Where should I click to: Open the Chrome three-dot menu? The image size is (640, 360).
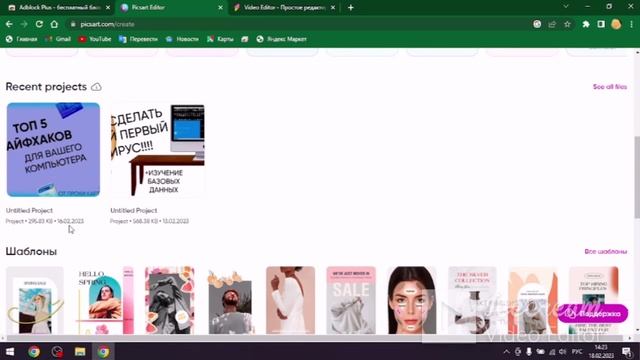(x=631, y=24)
